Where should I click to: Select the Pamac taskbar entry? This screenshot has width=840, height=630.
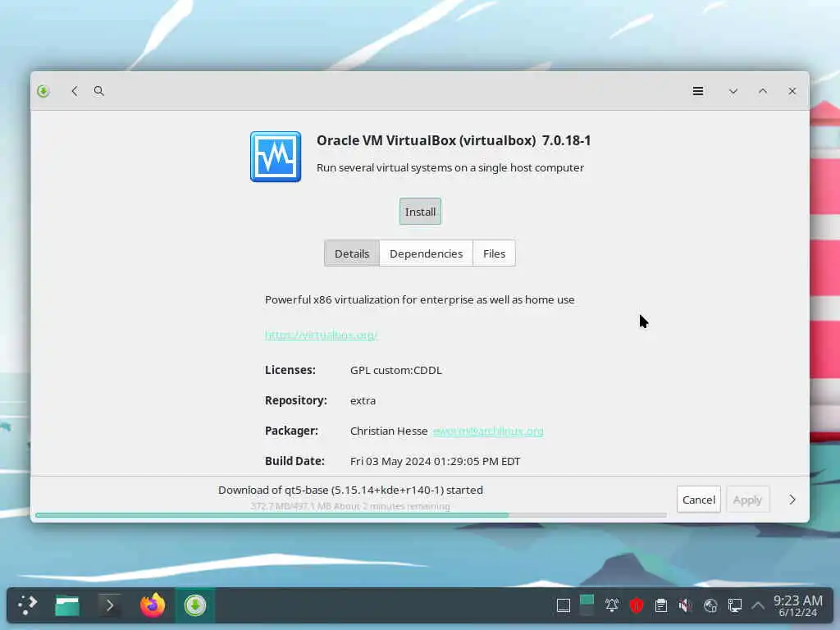(195, 605)
